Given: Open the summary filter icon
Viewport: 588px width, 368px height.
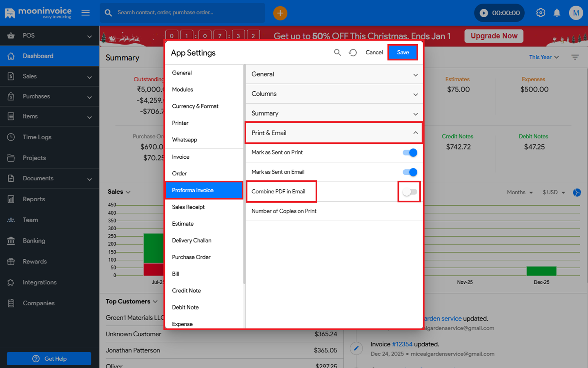Looking at the screenshot, I should (x=575, y=57).
